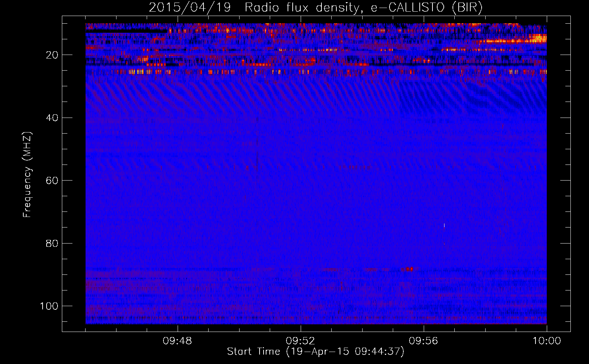The image size is (589, 364).
Task: Click the 20 frequency tick label
Action: click(52, 55)
